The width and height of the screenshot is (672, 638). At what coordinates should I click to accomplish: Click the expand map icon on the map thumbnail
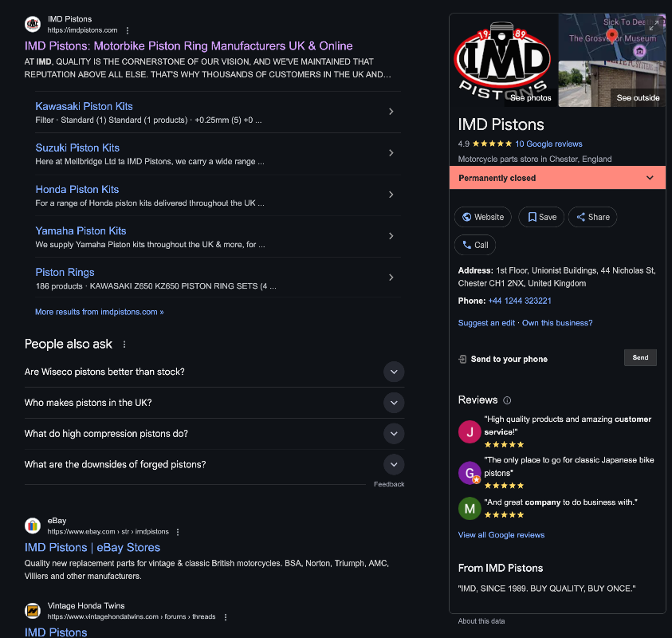(654, 26)
